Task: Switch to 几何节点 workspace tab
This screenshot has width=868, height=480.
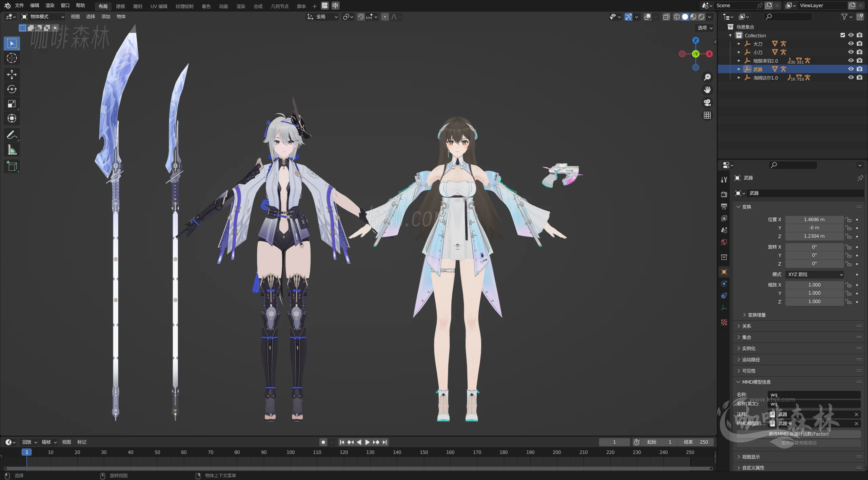Action: tap(280, 6)
